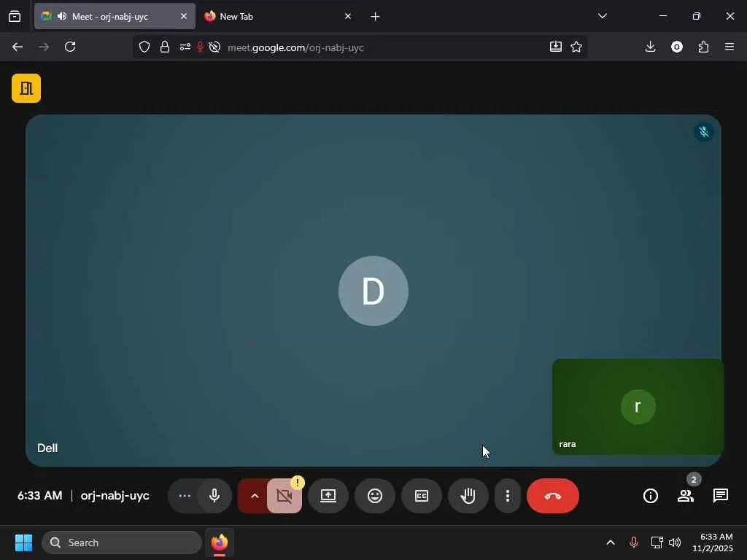Open Windows Start menu
This screenshot has width=747, height=560.
[x=23, y=542]
